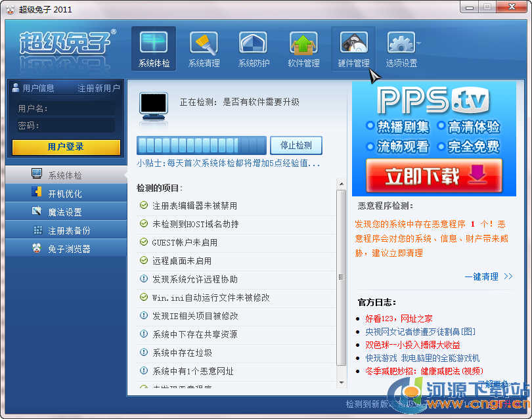Click the 用户登录 button
This screenshot has height=419, width=532.
click(66, 147)
